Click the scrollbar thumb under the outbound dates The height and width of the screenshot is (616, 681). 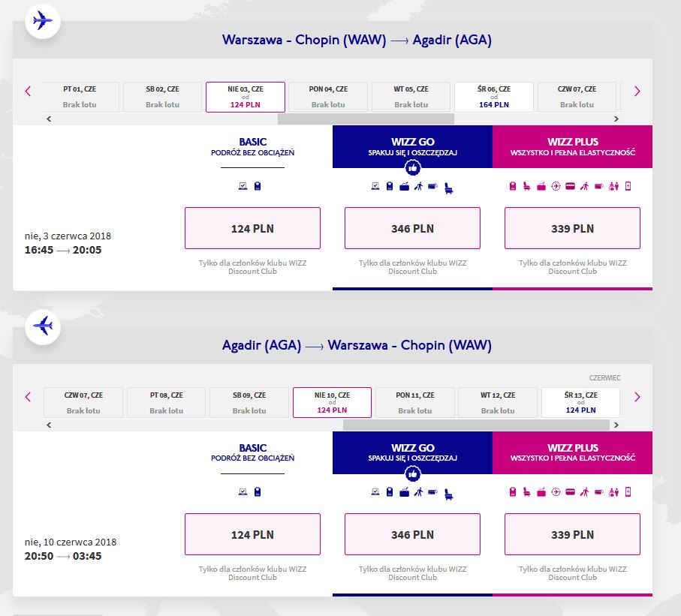click(x=366, y=119)
